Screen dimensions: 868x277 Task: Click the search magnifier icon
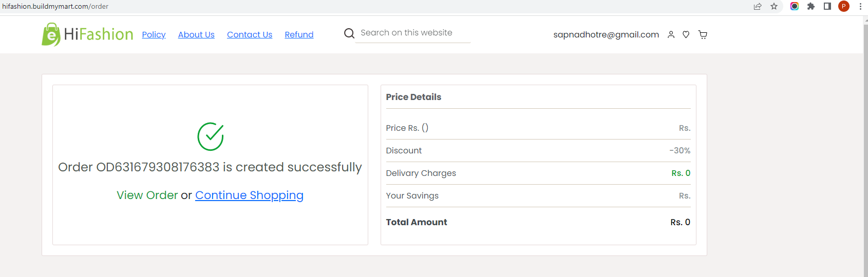(349, 33)
